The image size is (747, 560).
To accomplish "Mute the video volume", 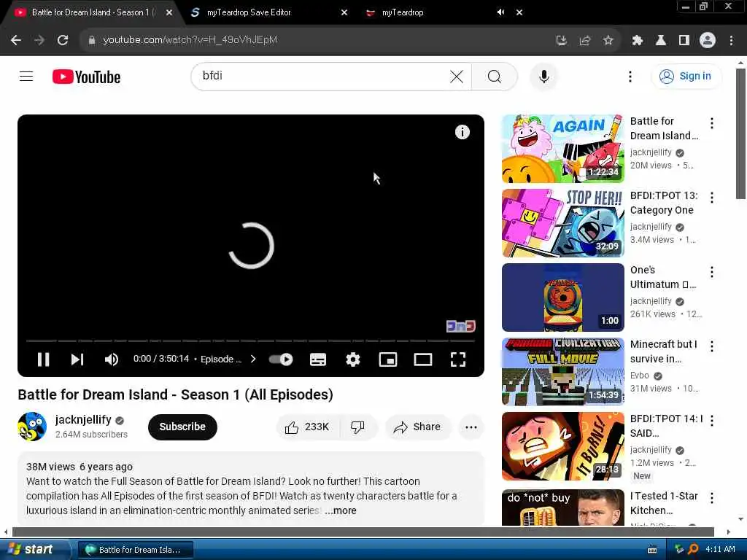I will click(111, 359).
